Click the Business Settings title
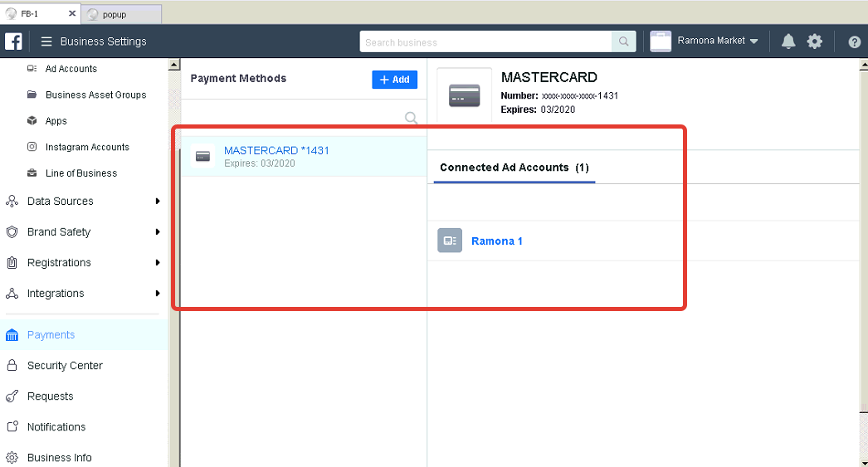Image resolution: width=868 pixels, height=467 pixels. (104, 41)
